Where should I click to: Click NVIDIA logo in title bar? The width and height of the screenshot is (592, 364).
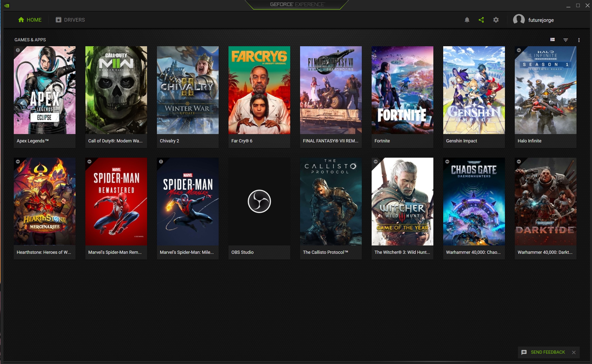click(7, 5)
